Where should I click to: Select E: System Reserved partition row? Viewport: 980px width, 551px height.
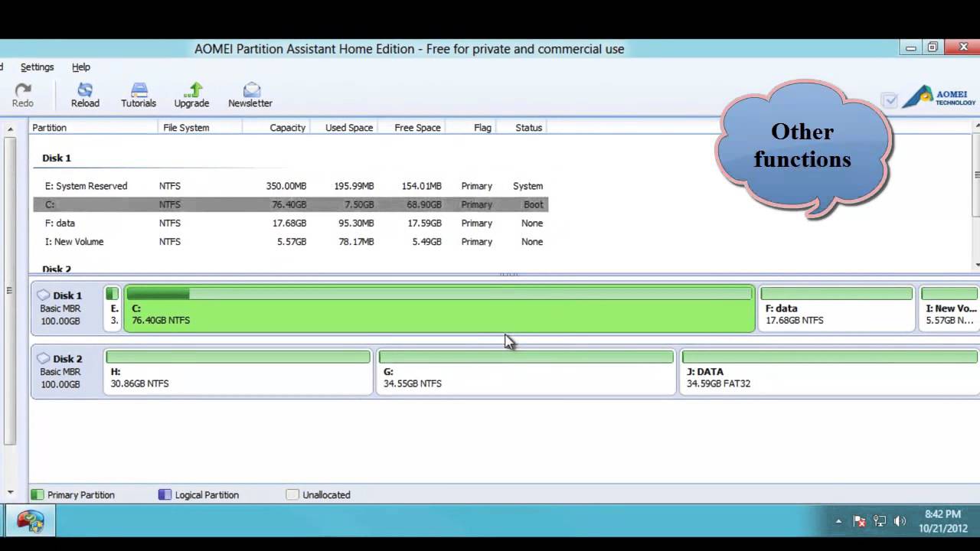point(291,186)
